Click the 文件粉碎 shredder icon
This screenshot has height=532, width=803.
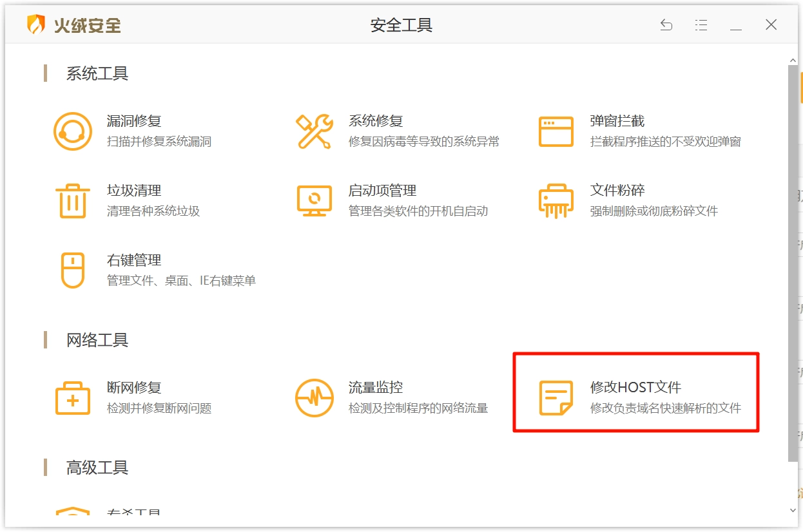556,201
